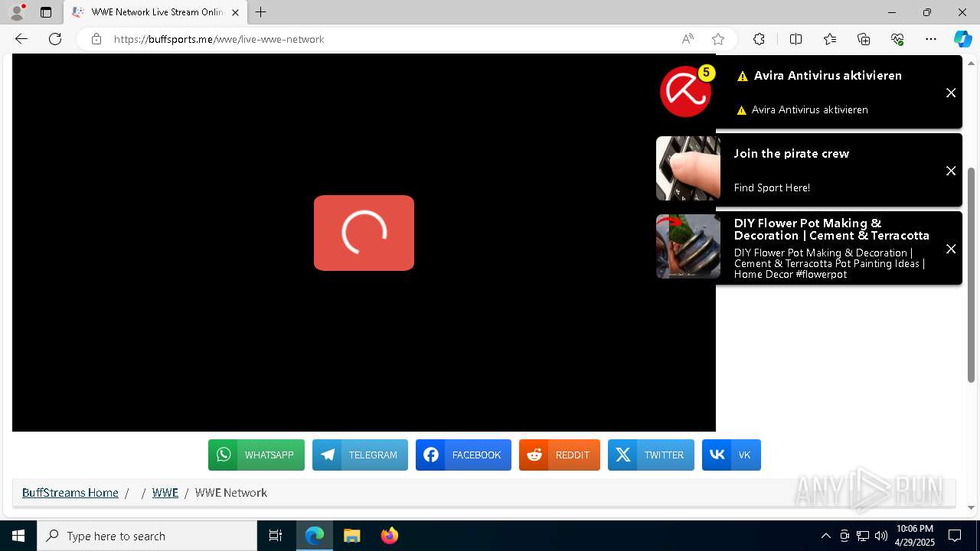980x551 pixels.
Task: Reload the page with Refresh icon
Action: click(55, 39)
